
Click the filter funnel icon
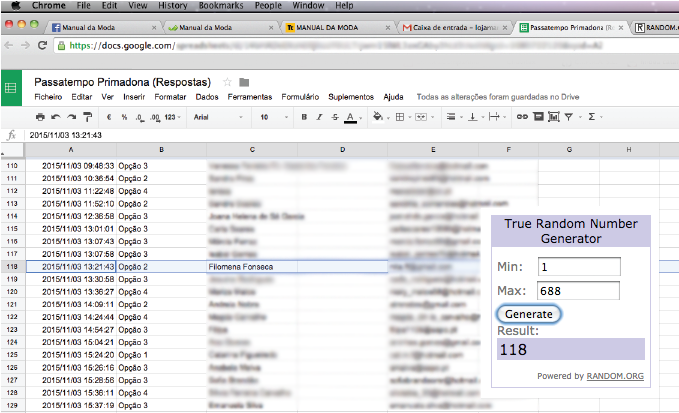pos(569,117)
